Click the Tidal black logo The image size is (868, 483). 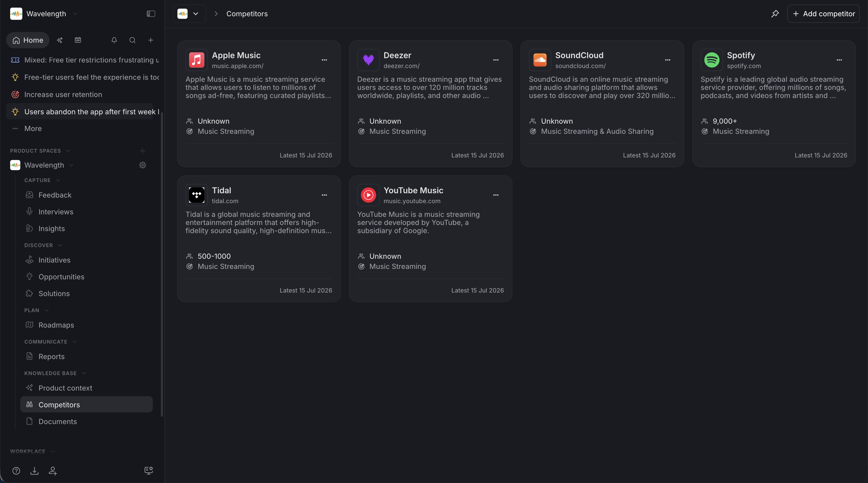[x=196, y=195]
